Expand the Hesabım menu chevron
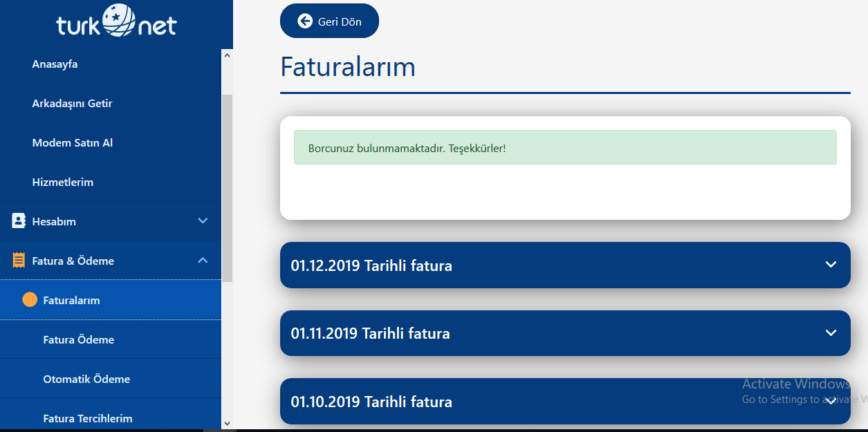The image size is (868, 432). (x=203, y=220)
